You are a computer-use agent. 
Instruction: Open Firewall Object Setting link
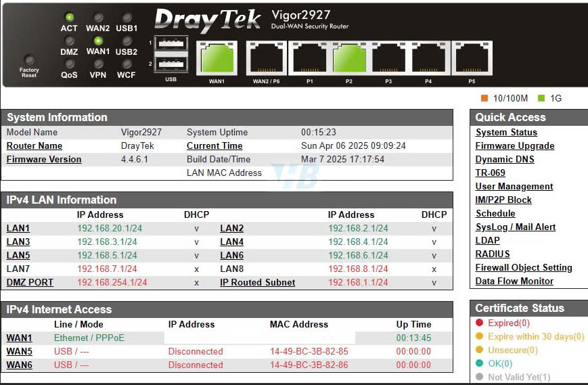[524, 267]
